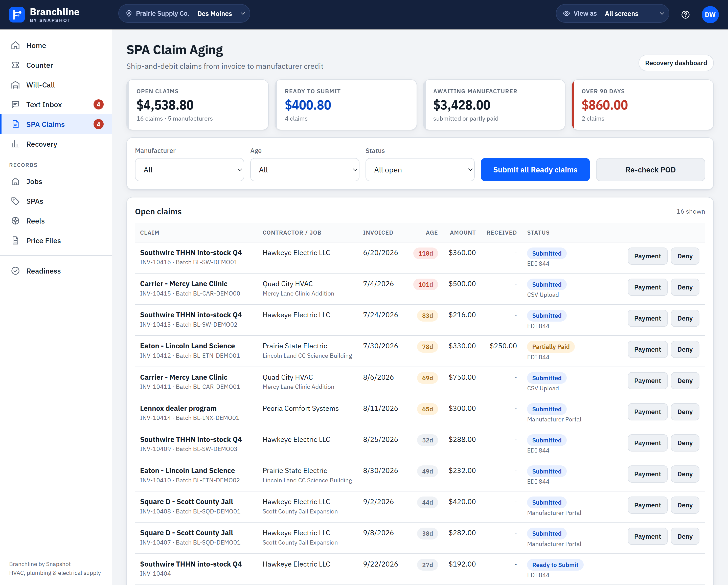Image resolution: width=728 pixels, height=585 pixels.
Task: Open Jobs records page
Action: point(56,181)
